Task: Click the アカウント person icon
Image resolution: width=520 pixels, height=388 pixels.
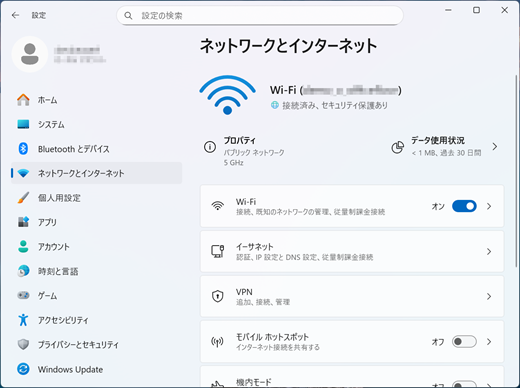Action: point(23,247)
